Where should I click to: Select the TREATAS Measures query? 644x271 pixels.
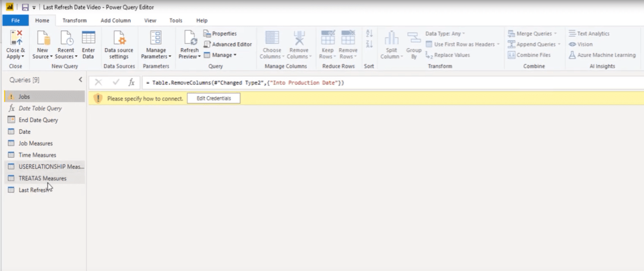point(45,178)
